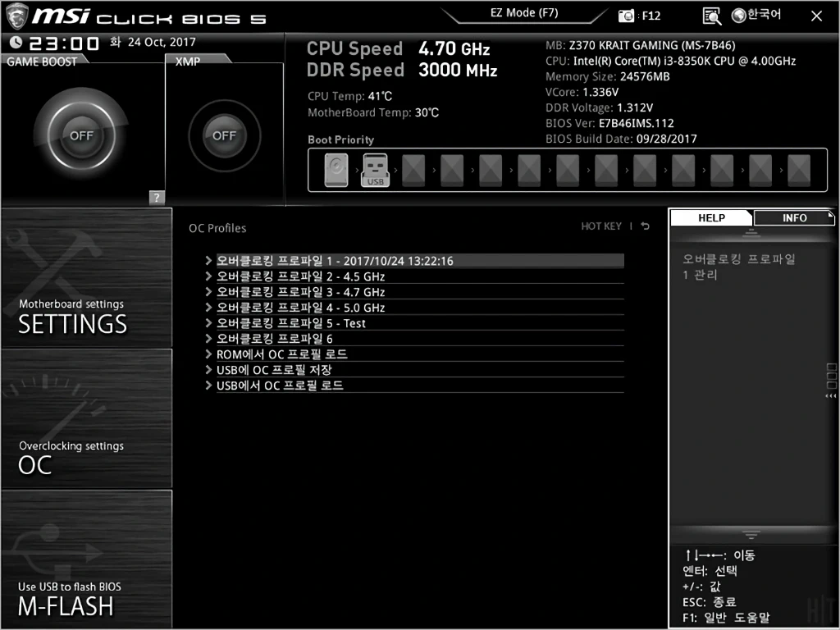Expand chevron beside USB에서 OC 프로필 로드

coord(208,385)
